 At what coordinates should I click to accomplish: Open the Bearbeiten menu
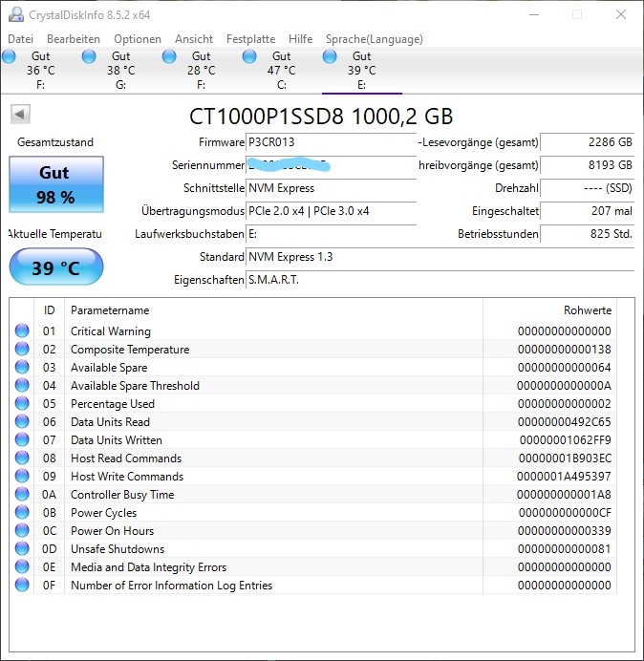[74, 39]
